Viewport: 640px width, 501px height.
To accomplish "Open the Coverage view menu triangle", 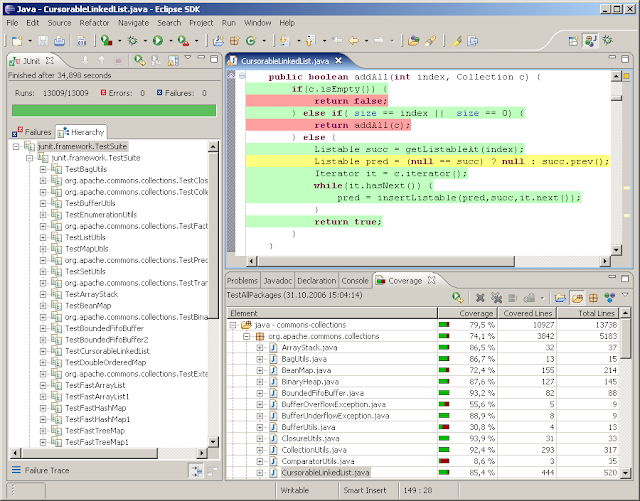I will click(625, 294).
